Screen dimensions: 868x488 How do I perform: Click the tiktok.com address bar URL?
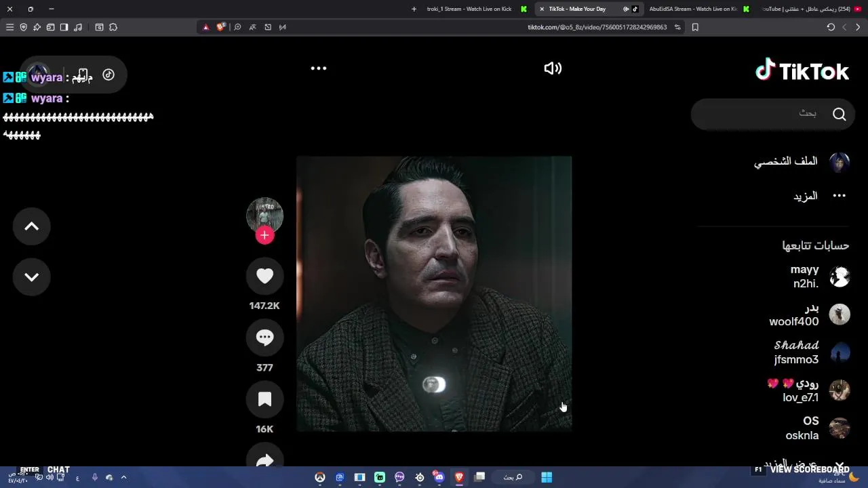click(597, 27)
